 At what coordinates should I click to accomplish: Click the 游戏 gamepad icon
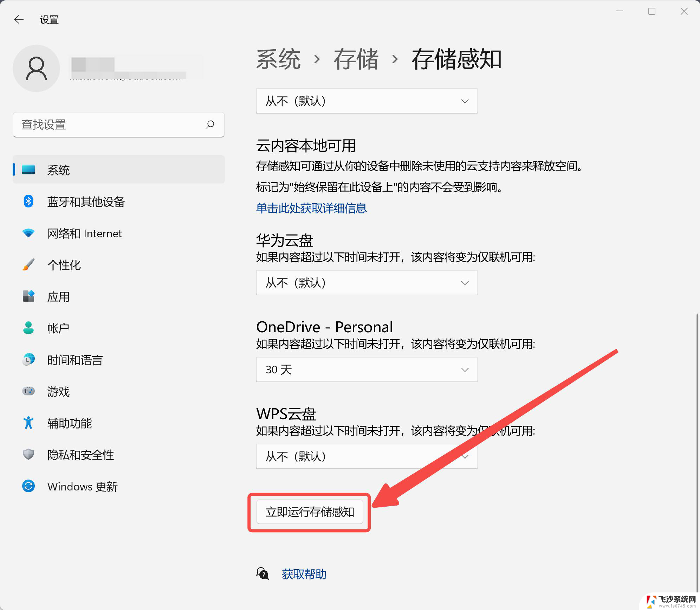coord(28,391)
